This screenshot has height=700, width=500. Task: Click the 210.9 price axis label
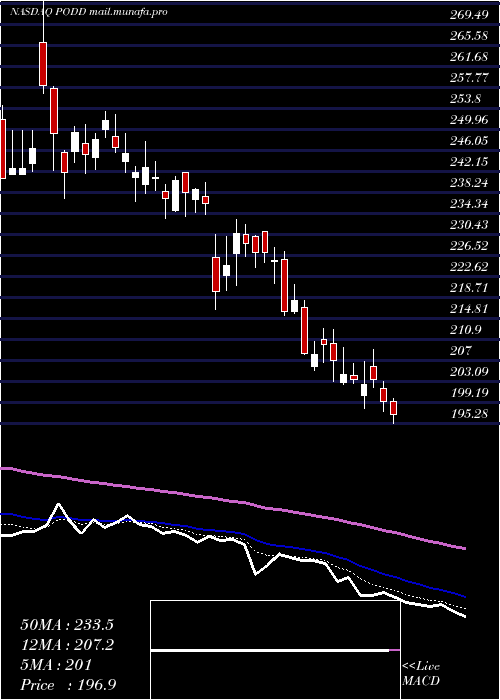coord(466,329)
